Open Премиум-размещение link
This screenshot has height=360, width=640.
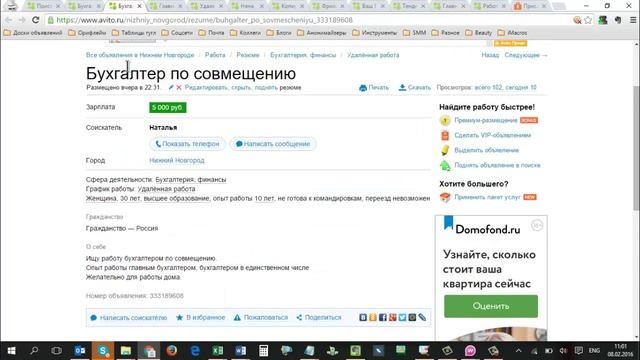pos(486,120)
